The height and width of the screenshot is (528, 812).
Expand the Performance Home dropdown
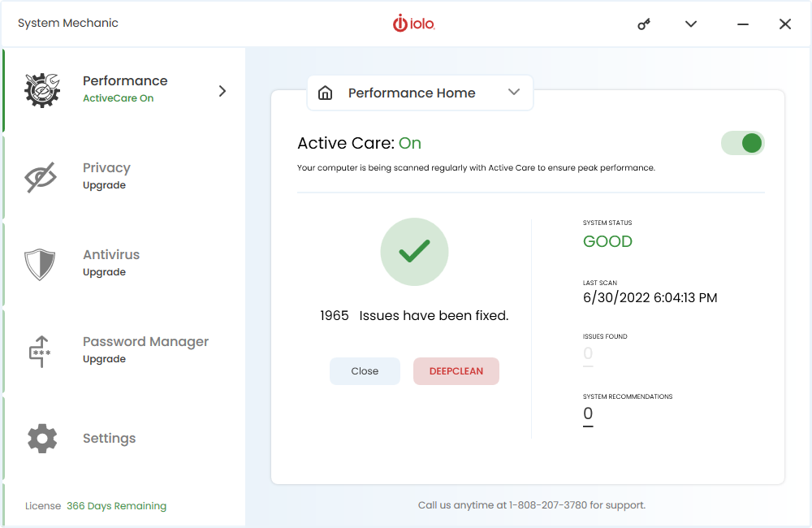click(x=513, y=93)
